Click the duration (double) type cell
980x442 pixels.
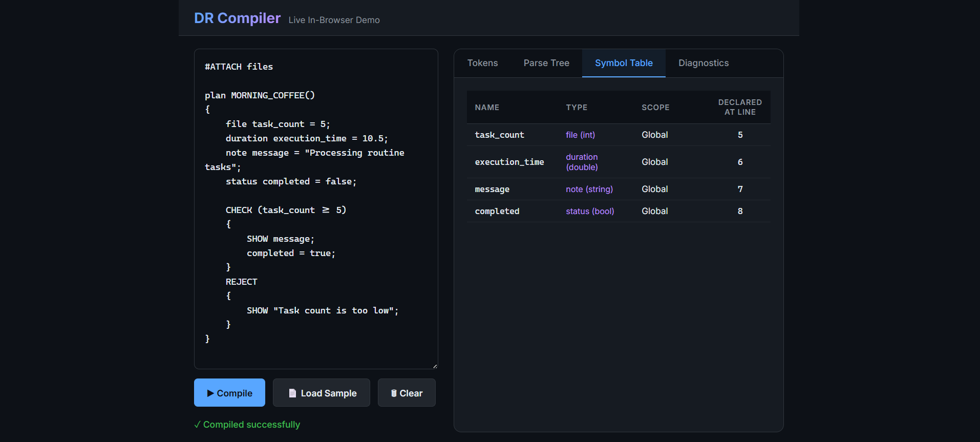[x=582, y=162]
